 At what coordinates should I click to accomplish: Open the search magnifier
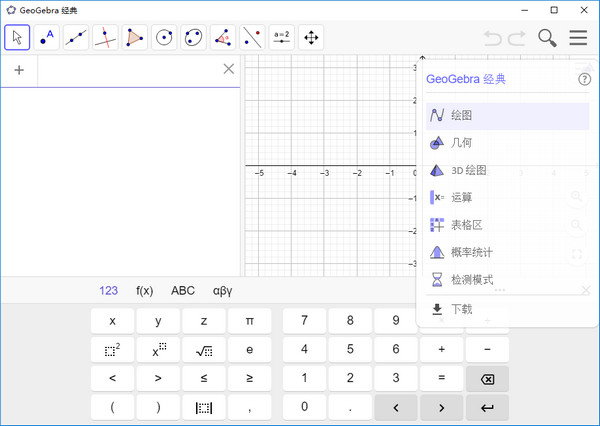click(x=547, y=38)
